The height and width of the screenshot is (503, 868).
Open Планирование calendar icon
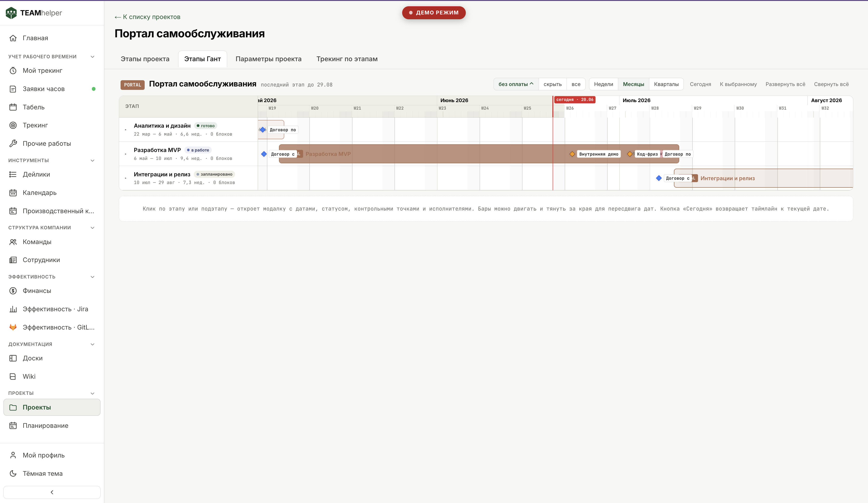[13, 426]
